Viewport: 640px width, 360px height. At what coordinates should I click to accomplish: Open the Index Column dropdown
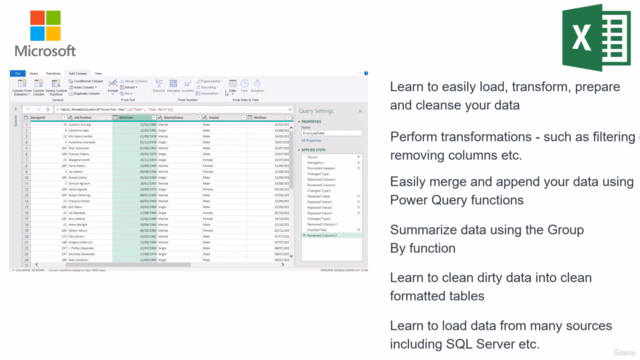pos(83,87)
